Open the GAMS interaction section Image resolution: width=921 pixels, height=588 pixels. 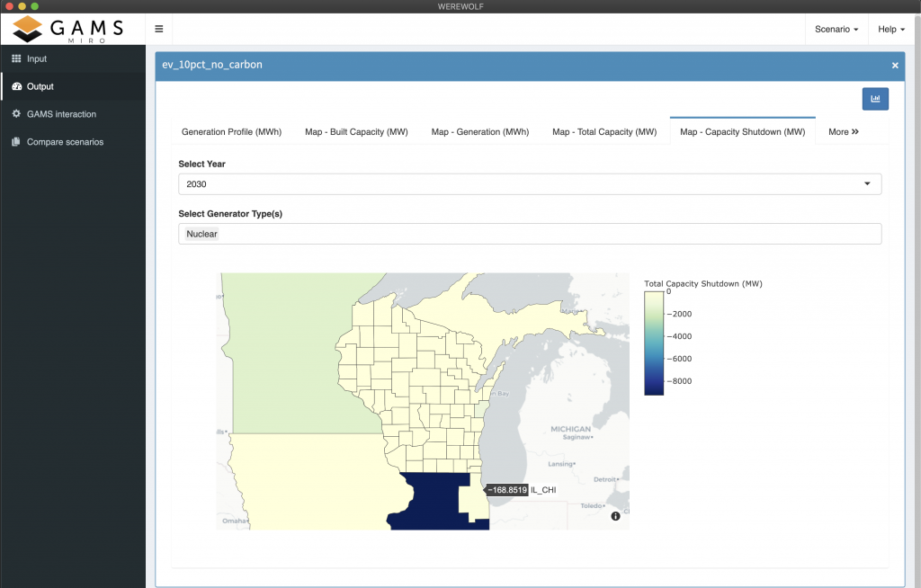[x=73, y=114]
